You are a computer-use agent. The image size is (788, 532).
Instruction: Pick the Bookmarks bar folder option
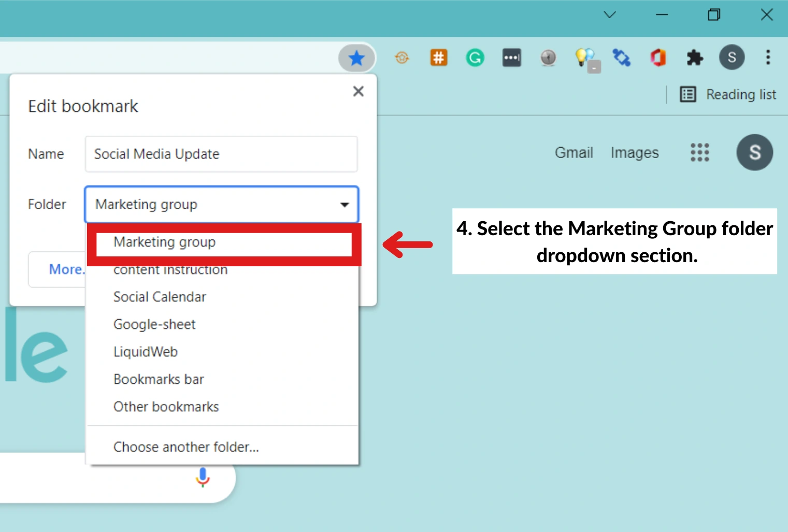click(159, 379)
